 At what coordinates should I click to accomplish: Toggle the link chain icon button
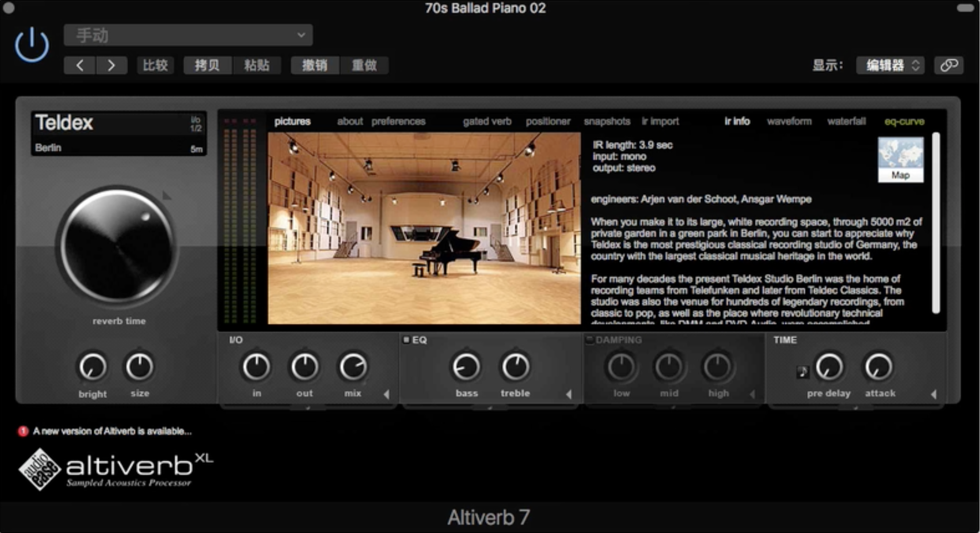tap(949, 66)
